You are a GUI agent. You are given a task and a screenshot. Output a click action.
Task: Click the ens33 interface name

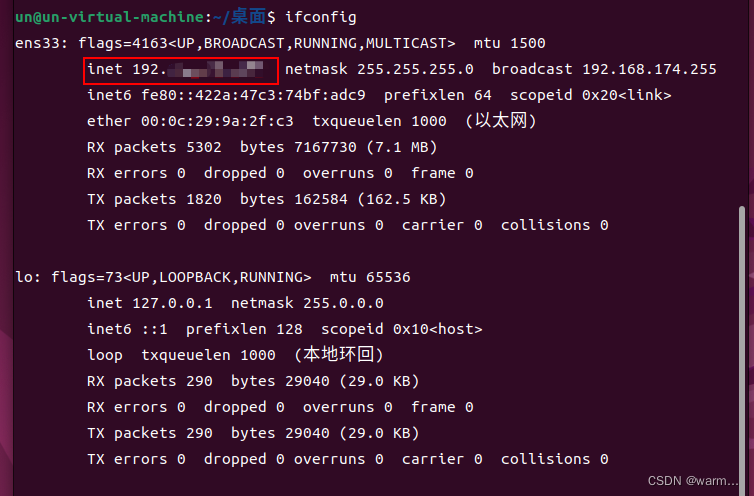pos(38,43)
